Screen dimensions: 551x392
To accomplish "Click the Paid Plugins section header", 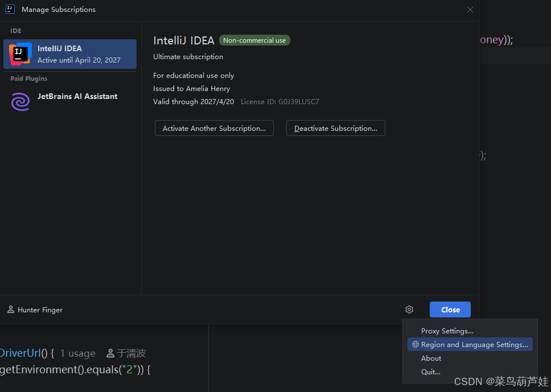I will [29, 79].
